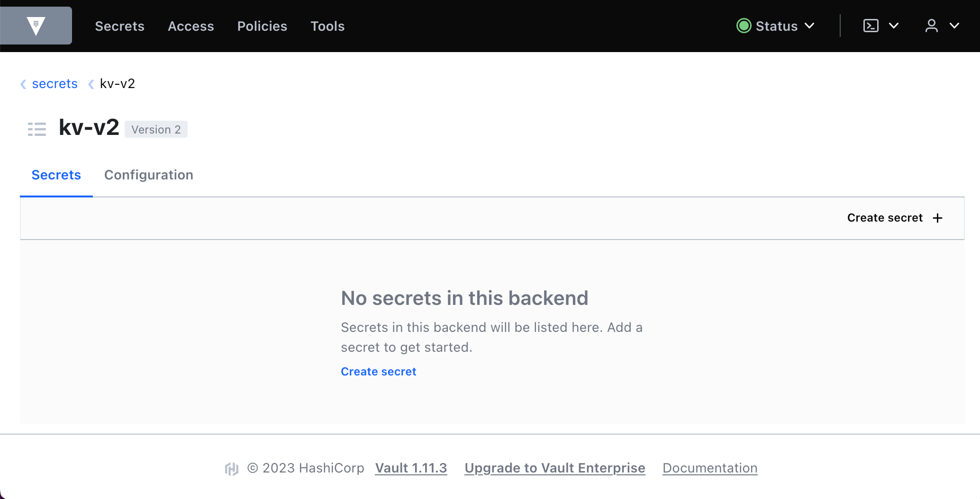Image resolution: width=980 pixels, height=499 pixels.
Task: Click the list icon beside kv-v2 title
Action: [37, 129]
